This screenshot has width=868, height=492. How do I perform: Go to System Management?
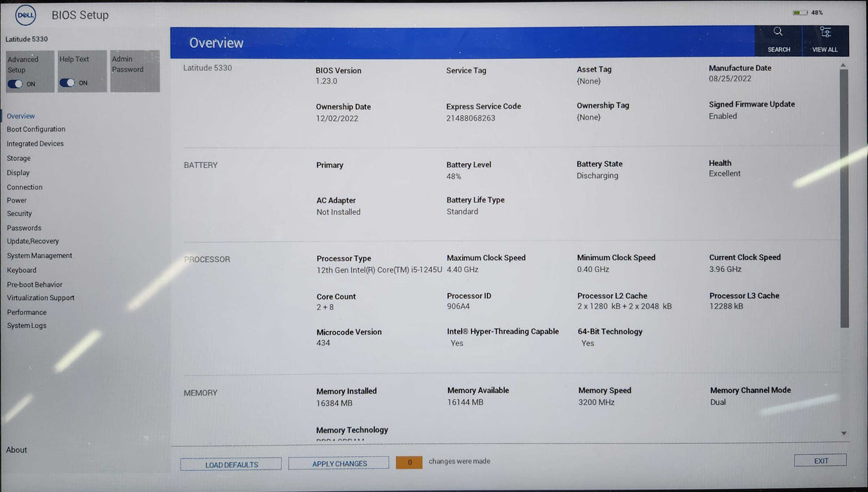39,256
